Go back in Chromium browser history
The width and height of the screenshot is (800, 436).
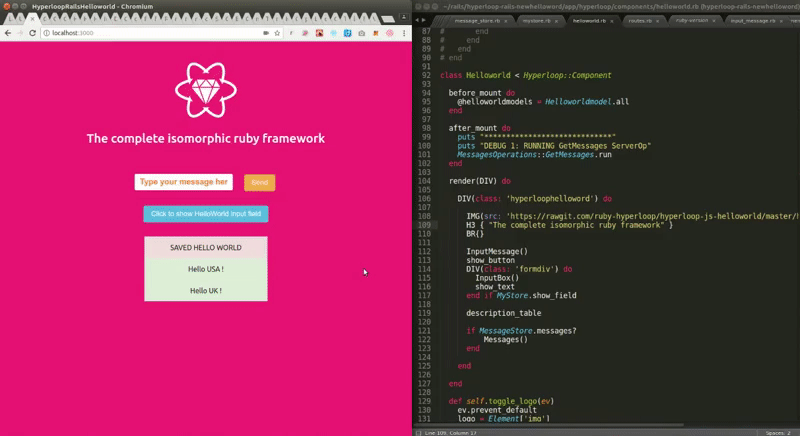pyautogui.click(x=8, y=33)
